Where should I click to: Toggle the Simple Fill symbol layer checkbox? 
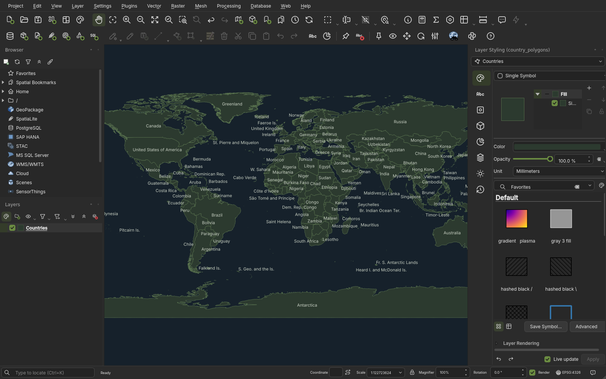(555, 103)
